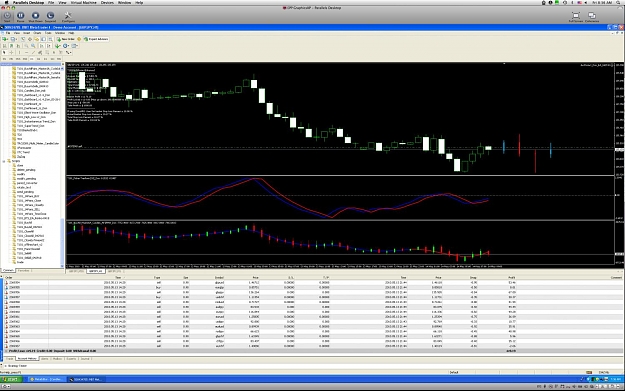Viewport: 625px width, 391px height.
Task: Click the New Order button
Action: point(66,39)
